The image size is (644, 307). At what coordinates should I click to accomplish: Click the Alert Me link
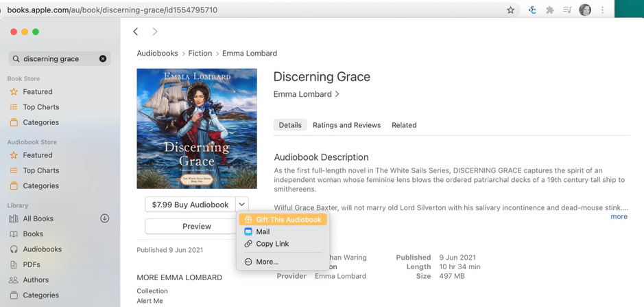point(150,301)
